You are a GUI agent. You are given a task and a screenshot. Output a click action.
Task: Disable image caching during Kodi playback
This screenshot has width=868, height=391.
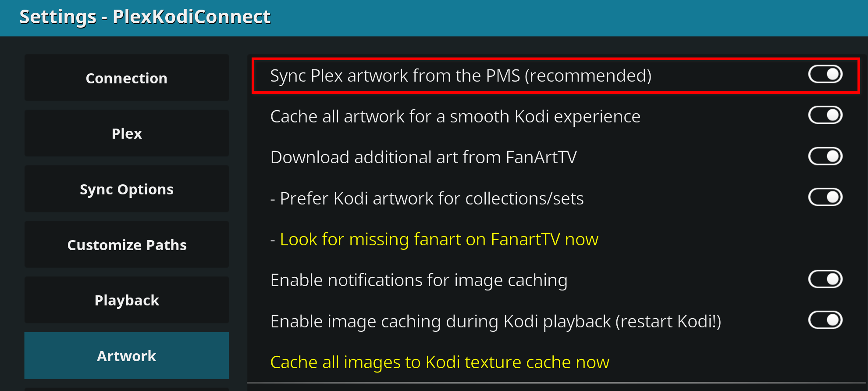click(x=826, y=320)
